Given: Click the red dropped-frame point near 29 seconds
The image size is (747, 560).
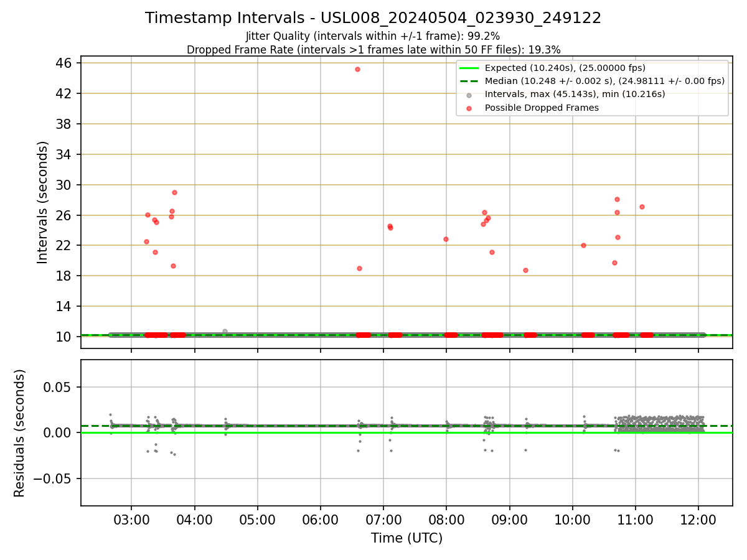Looking at the screenshot, I should point(174,192).
